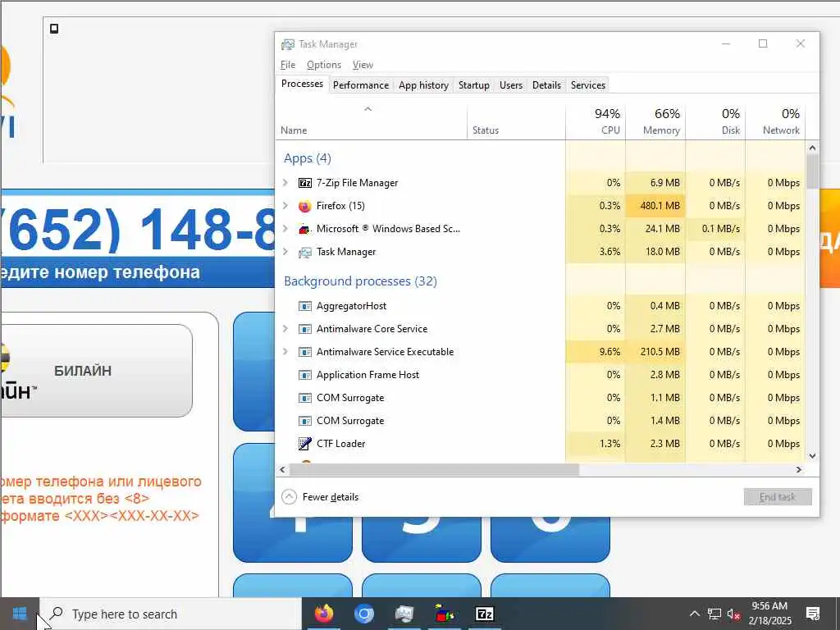Click the Firefox icon in the process list

[x=305, y=206]
